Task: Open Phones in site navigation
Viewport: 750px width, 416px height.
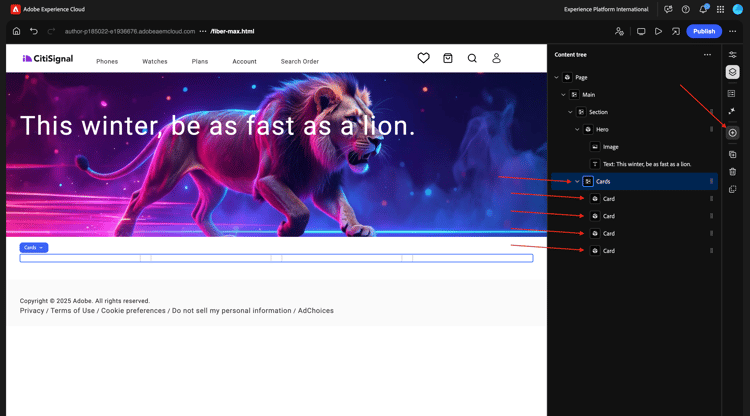Action: point(107,61)
